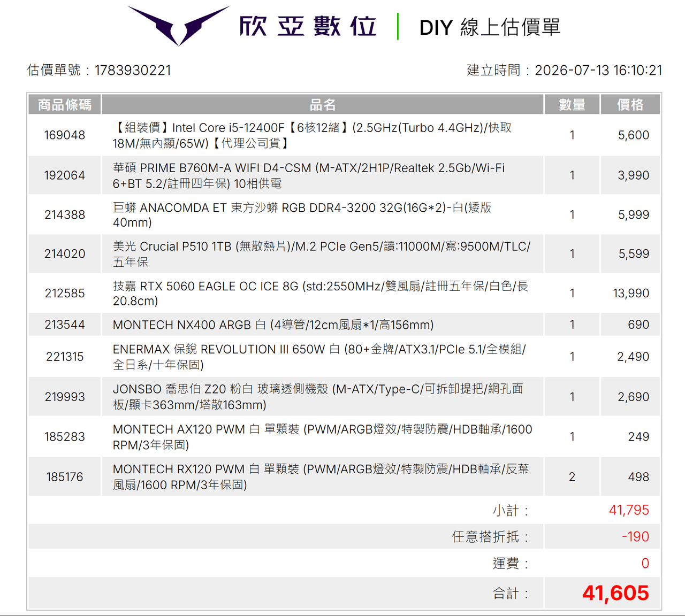Click the 美光 Crucial P510 1TB product name
685x616 pixels.
[x=322, y=254]
